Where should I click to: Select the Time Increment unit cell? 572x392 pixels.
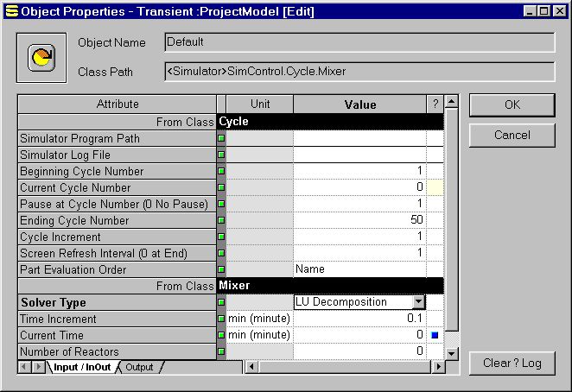259,319
